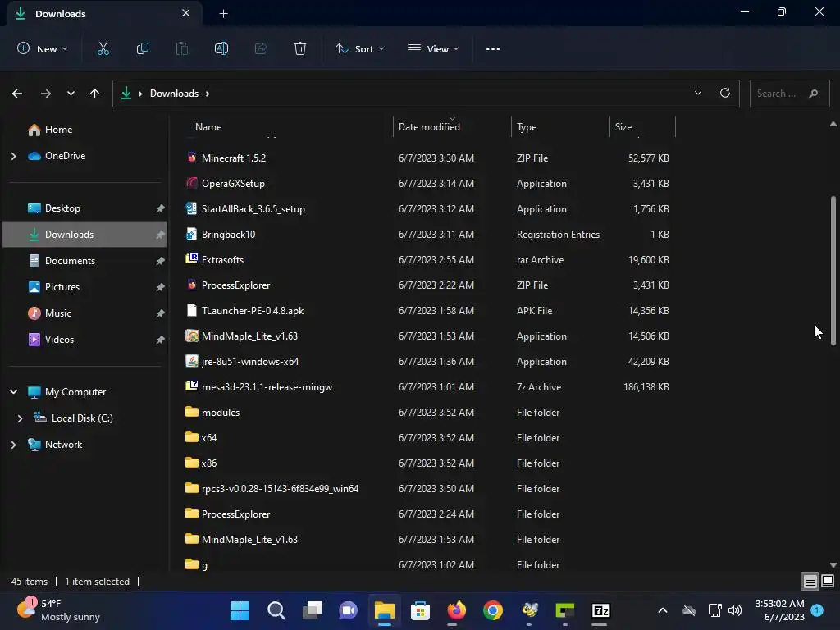This screenshot has width=840, height=630.
Task: Open the Start menu Windows icon
Action: (x=240, y=610)
